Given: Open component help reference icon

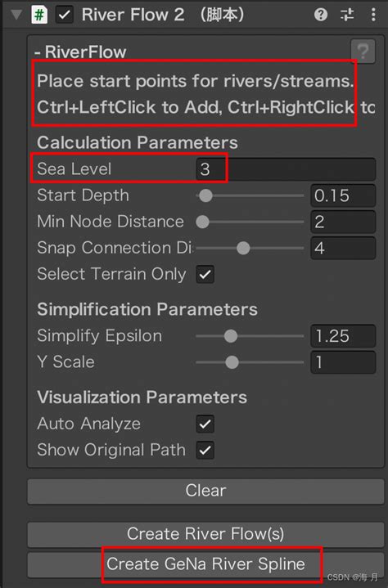Looking at the screenshot, I should tap(321, 15).
